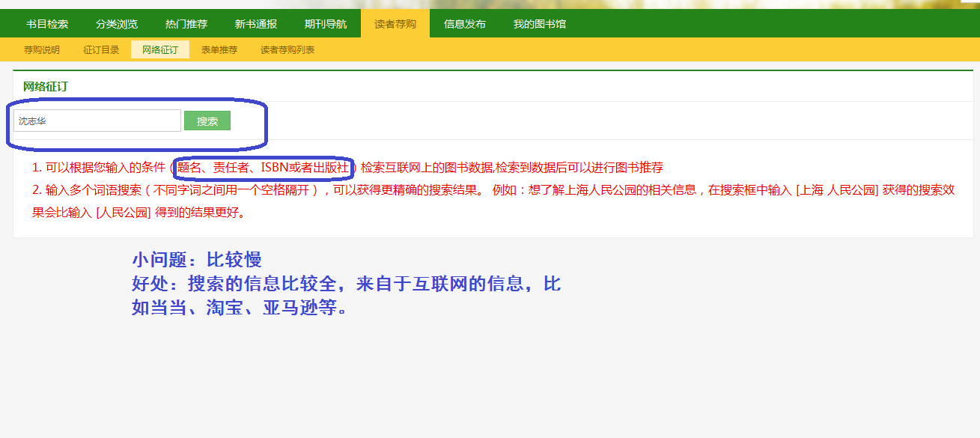Click the first red tip about 检索互联网上的图书数据
The height and width of the screenshot is (438, 980).
[x=347, y=168]
